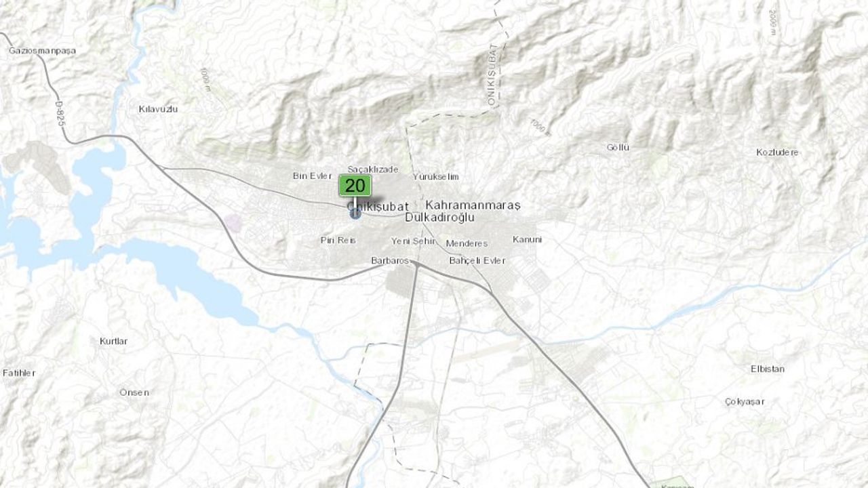Select the Elbistan place label

click(768, 369)
